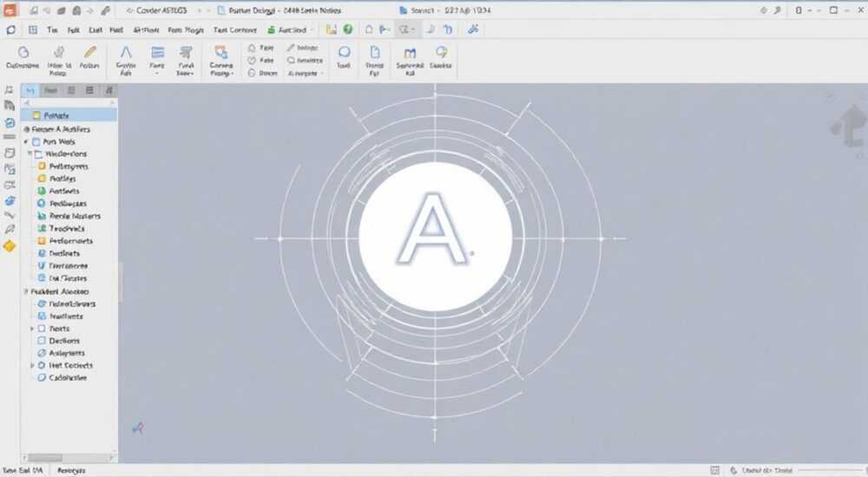Click the blue horizontal bars ribbon icon
Screen dimensions: 868x477
[158, 52]
